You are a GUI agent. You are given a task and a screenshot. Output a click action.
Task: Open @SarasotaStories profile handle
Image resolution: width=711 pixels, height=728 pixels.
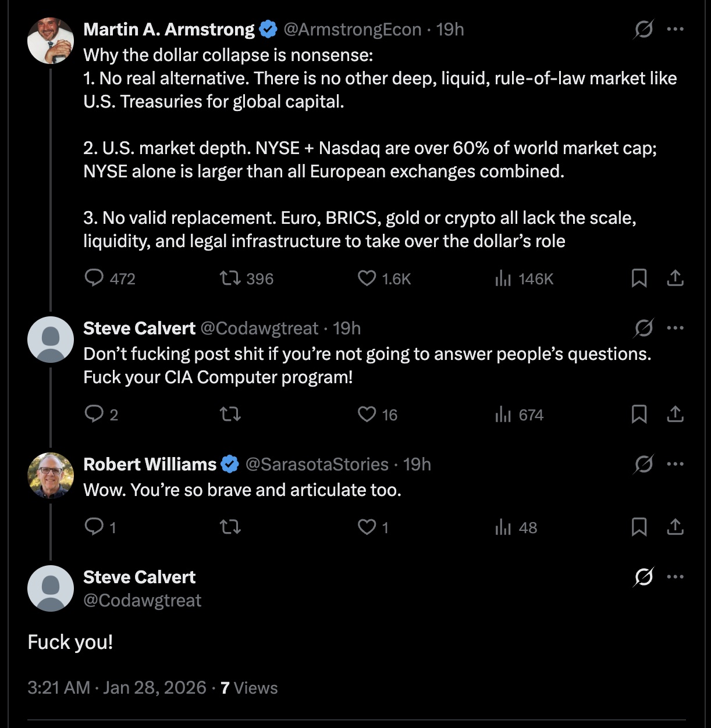click(317, 464)
